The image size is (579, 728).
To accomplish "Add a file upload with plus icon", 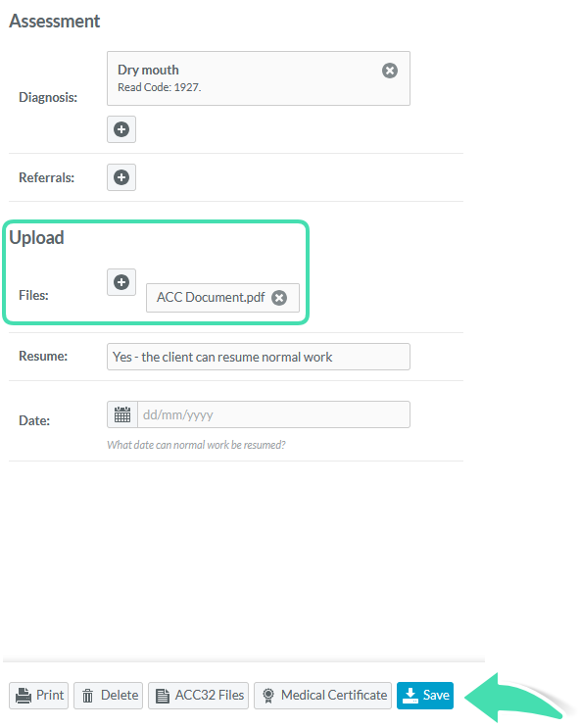I will (121, 282).
